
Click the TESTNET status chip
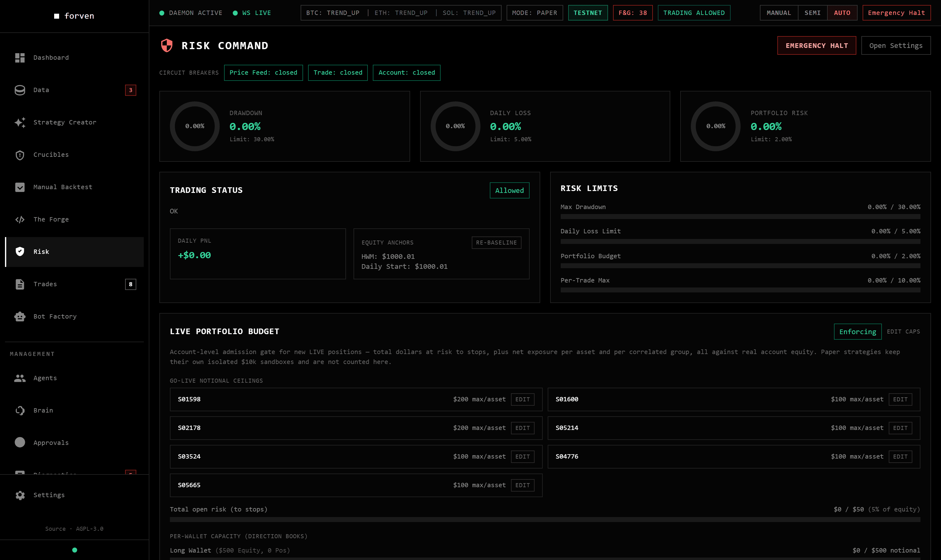(588, 13)
